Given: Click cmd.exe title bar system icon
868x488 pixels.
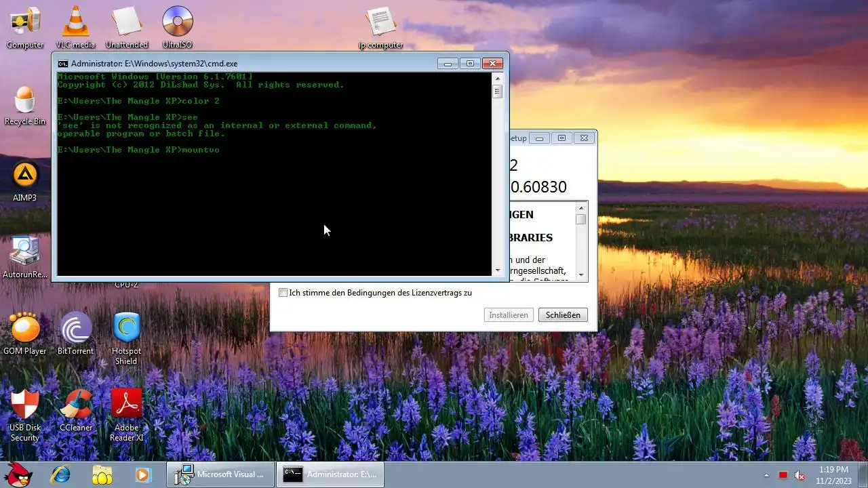Looking at the screenshot, I should point(62,64).
